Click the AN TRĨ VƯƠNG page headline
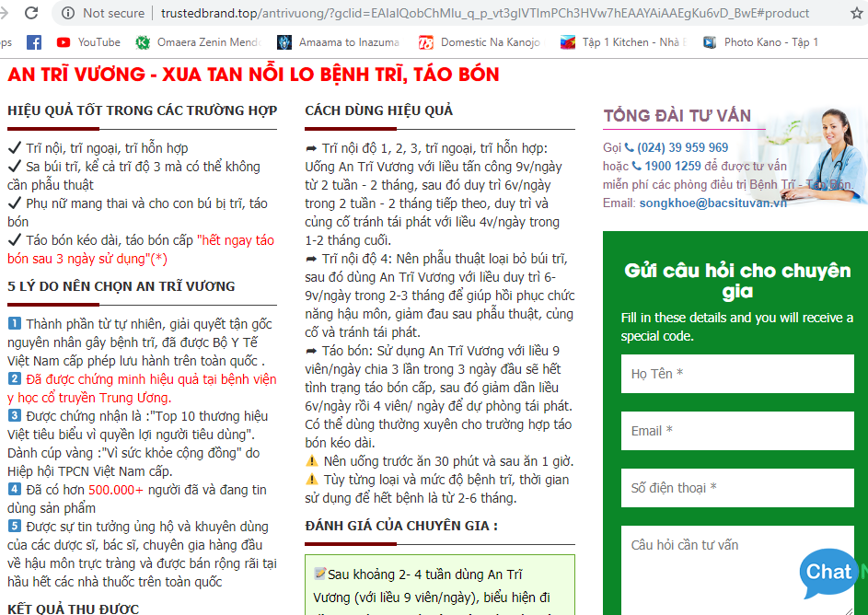Image resolution: width=868 pixels, height=615 pixels. tap(253, 75)
